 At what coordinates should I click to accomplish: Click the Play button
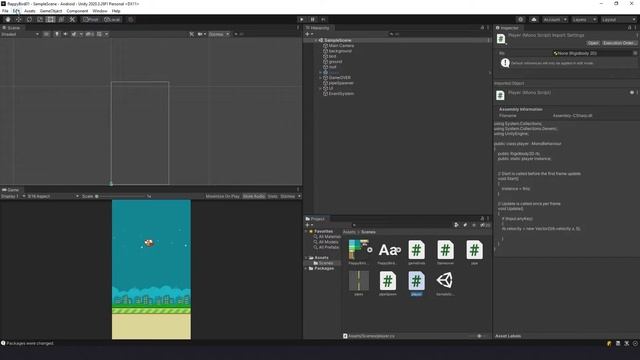pos(302,19)
